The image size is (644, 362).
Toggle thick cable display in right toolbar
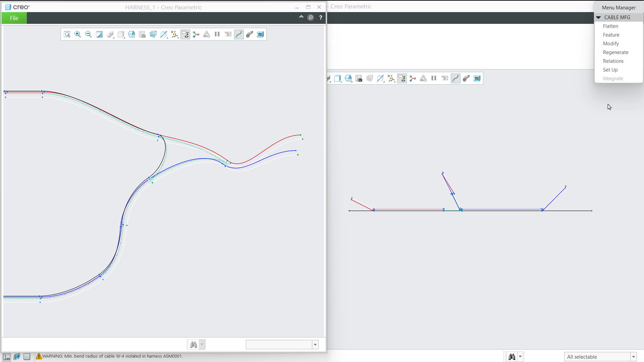pyautogui.click(x=466, y=78)
